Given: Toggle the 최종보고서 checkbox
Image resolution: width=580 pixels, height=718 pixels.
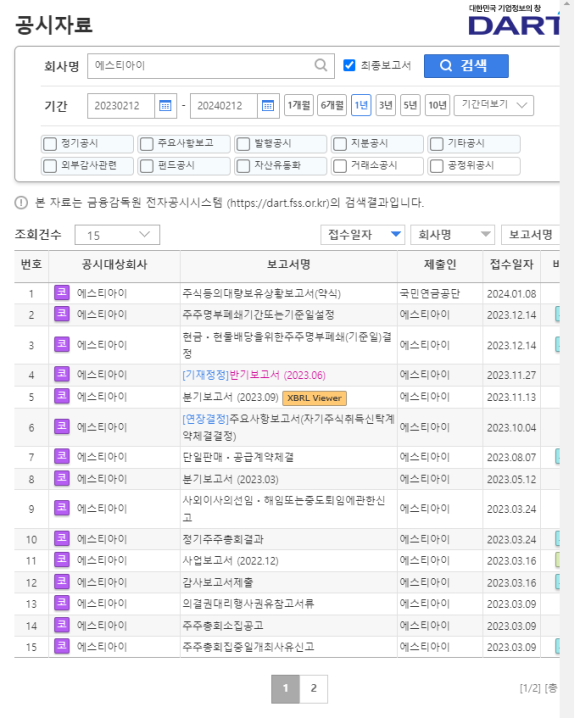Looking at the screenshot, I should [349, 65].
